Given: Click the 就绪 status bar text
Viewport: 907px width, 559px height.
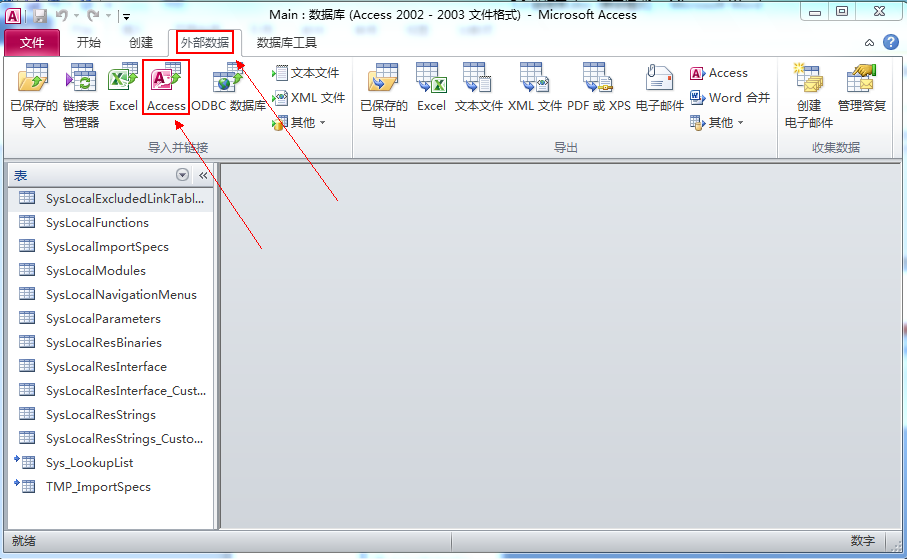Looking at the screenshot, I should click(24, 541).
